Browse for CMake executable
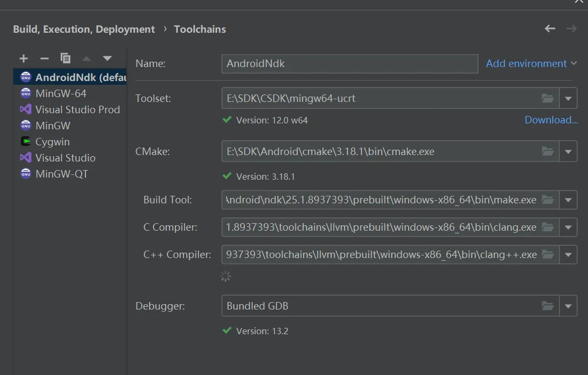This screenshot has width=588, height=375. click(x=548, y=151)
